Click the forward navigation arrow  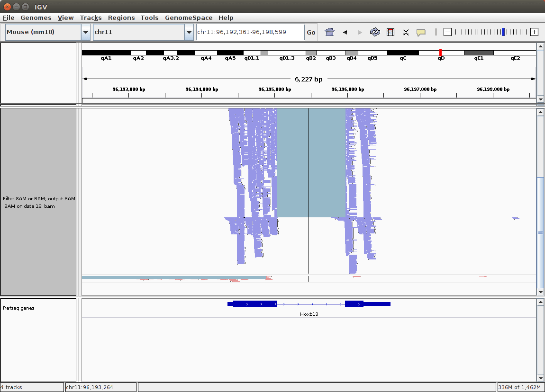360,32
